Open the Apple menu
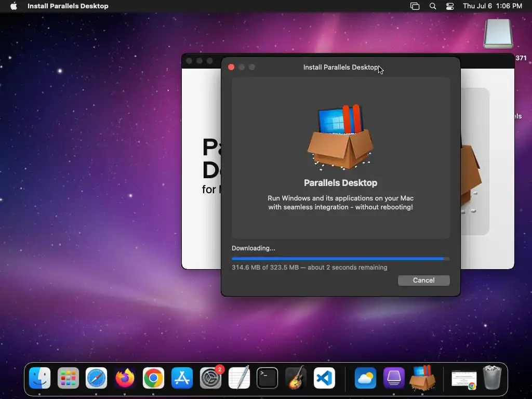 point(14,6)
